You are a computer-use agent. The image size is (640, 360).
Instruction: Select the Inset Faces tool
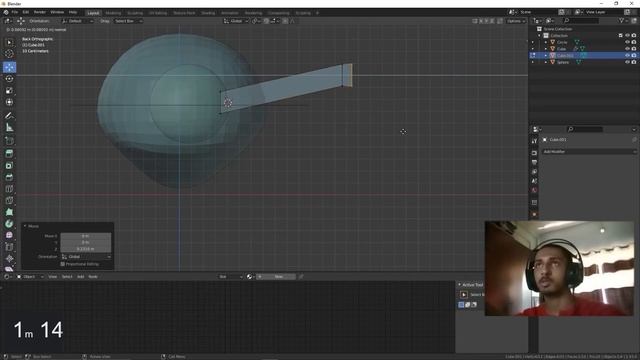[x=9, y=165]
